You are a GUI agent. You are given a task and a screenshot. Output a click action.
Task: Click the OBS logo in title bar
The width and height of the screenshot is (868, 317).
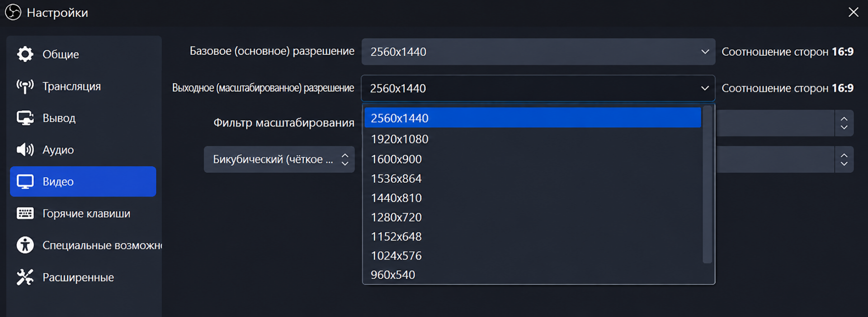click(13, 12)
